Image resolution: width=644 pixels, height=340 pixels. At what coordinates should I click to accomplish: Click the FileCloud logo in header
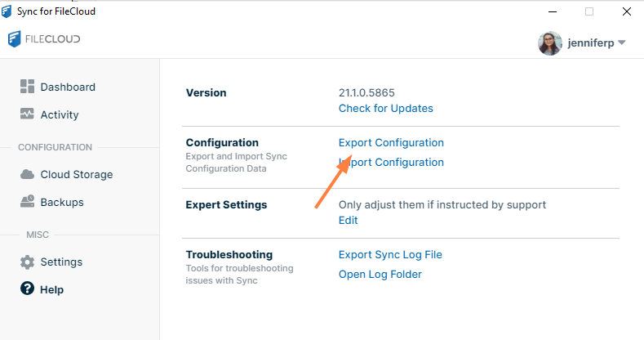44,39
